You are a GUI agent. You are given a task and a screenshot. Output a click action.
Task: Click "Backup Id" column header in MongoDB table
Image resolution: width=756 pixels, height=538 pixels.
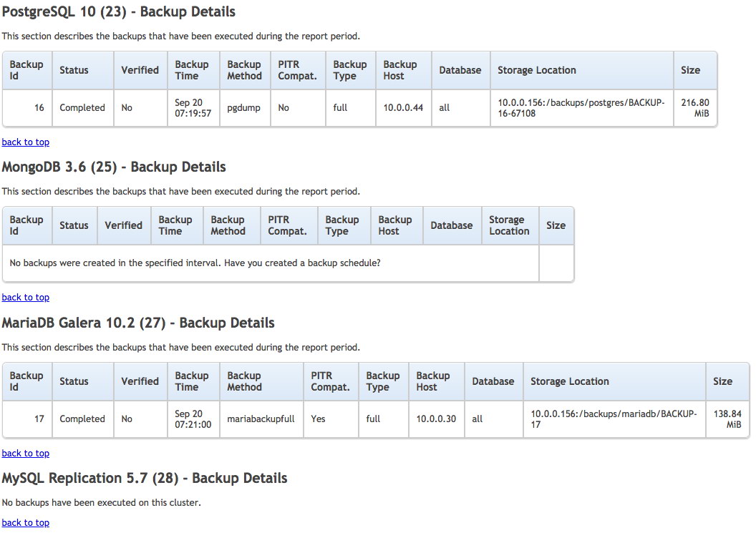pos(26,225)
